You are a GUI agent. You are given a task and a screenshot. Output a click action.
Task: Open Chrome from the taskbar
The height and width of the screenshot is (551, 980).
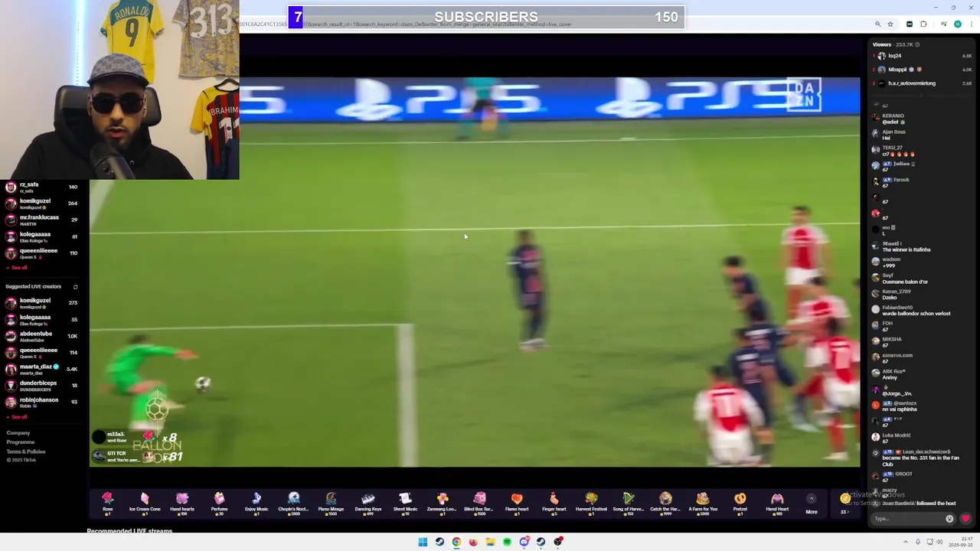[x=456, y=542]
